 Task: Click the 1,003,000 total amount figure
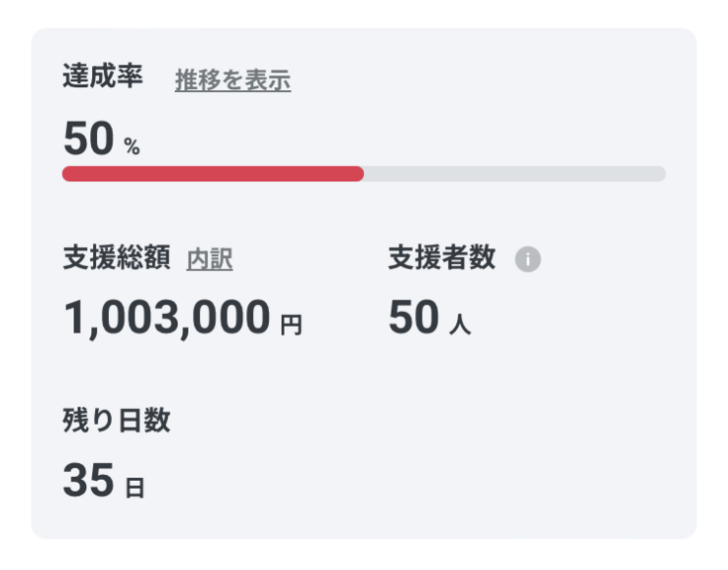click(x=166, y=318)
